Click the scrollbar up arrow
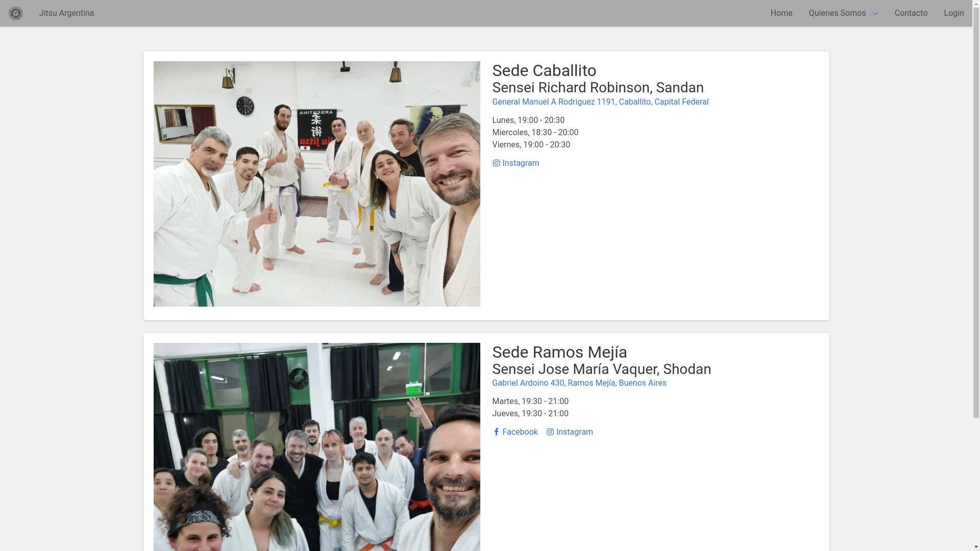The width and height of the screenshot is (980, 551). click(x=976, y=4)
